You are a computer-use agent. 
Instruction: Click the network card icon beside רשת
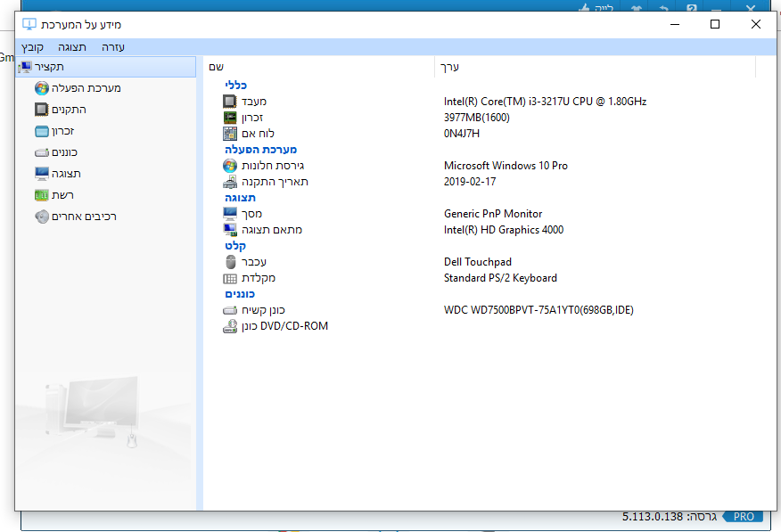42,195
